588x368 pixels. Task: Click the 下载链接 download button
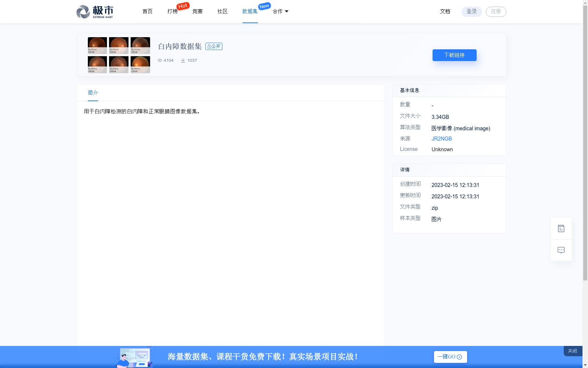coord(454,55)
